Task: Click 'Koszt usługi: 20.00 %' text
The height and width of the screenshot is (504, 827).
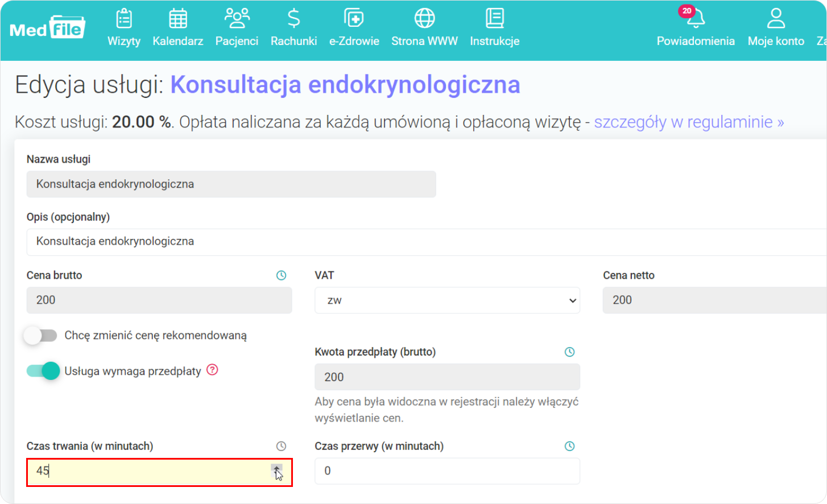Action: pos(93,122)
